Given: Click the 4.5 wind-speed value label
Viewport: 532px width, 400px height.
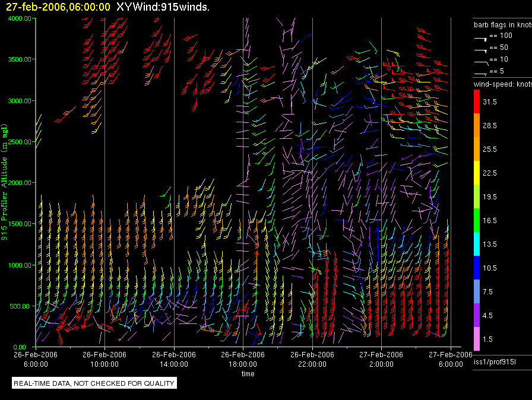Looking at the screenshot, I should 487,315.
